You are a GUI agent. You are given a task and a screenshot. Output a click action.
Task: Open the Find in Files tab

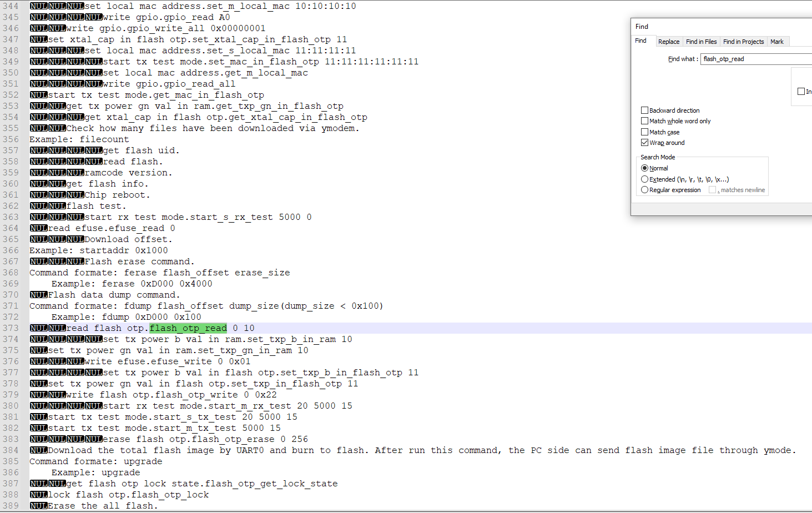point(701,42)
